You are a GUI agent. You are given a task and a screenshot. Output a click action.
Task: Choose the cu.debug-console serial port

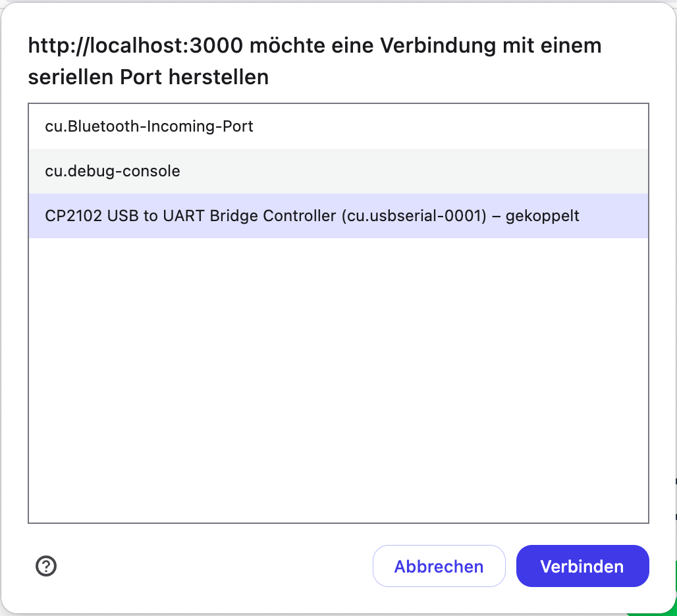click(x=338, y=171)
